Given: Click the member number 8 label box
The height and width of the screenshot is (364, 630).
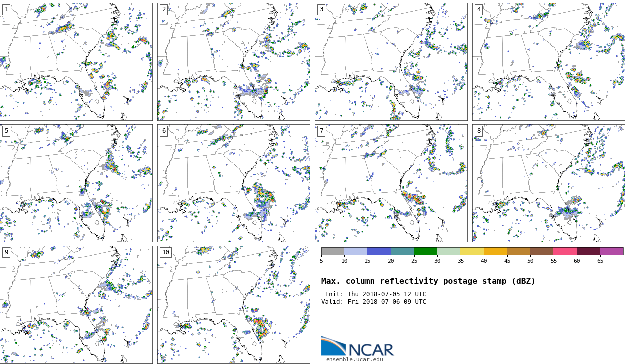Looking at the screenshot, I should point(479,131).
